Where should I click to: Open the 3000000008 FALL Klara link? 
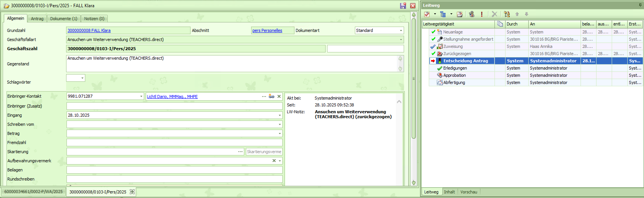[89, 31]
